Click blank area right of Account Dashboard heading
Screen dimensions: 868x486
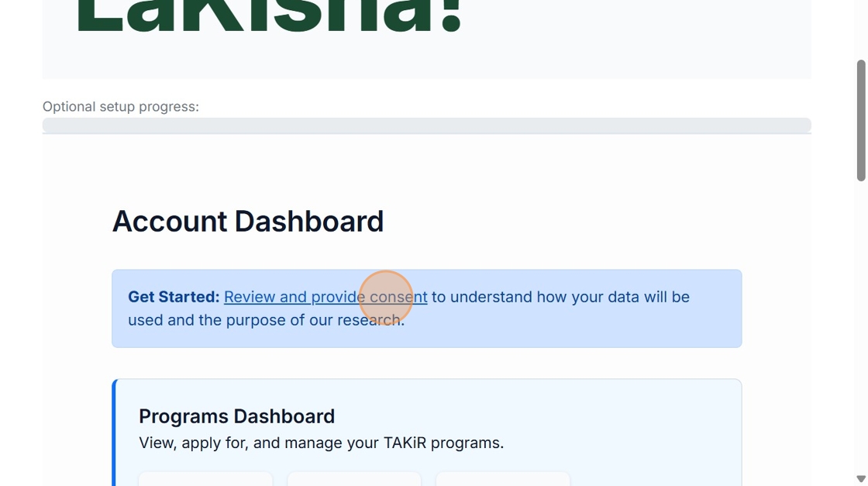(x=558, y=222)
